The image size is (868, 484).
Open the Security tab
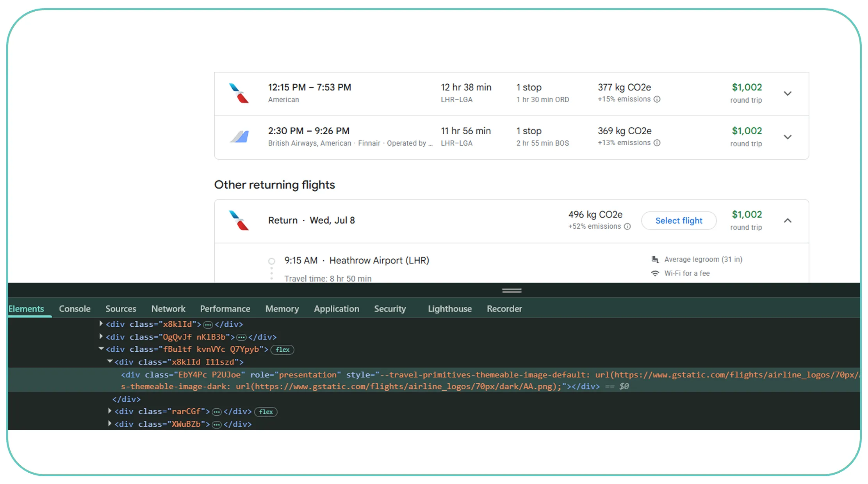[x=390, y=309]
